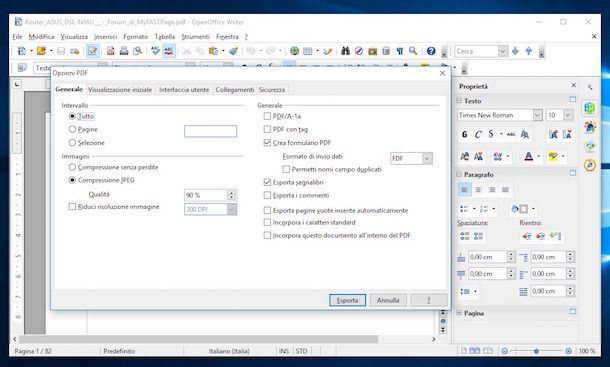Open sidebar Navigator deck compass icon
This screenshot has height=367, width=610.
click(590, 165)
